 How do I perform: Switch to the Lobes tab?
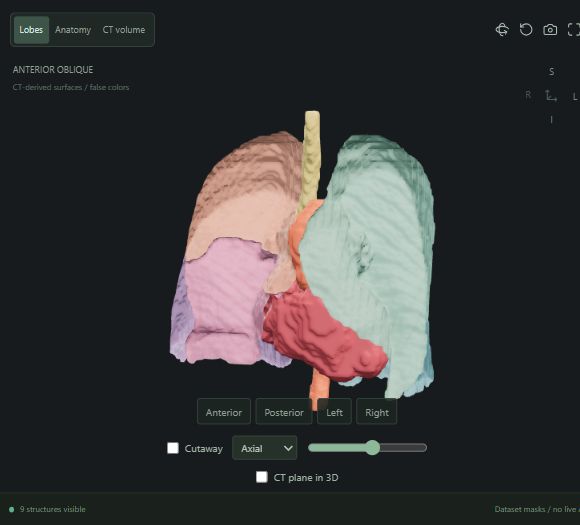(x=31, y=30)
